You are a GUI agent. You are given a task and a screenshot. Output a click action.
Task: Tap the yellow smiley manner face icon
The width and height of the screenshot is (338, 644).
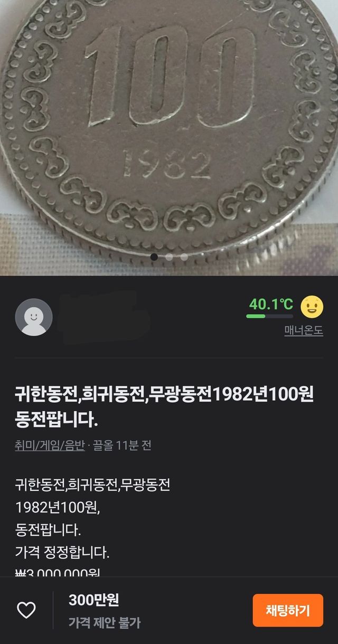coord(312,307)
